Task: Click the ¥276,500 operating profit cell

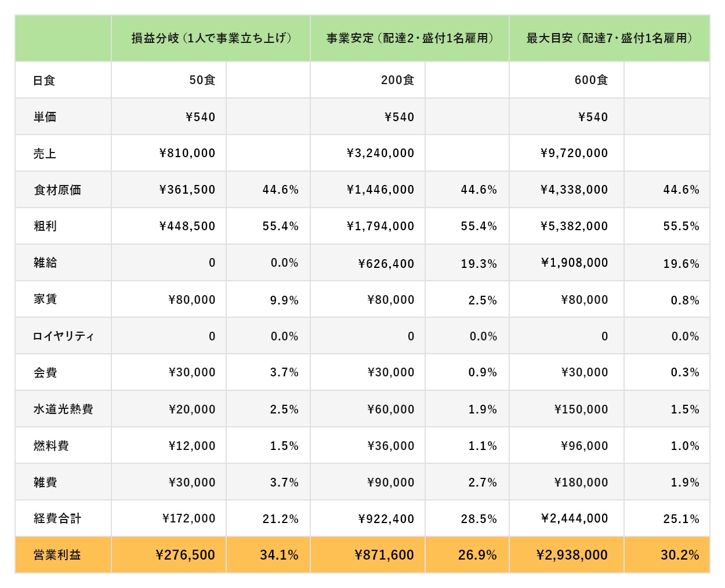Action: (x=186, y=555)
